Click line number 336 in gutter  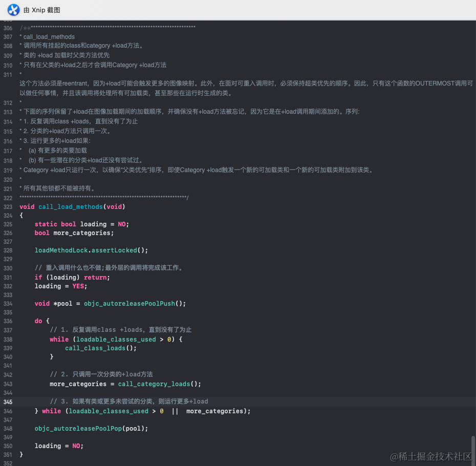(x=8, y=321)
